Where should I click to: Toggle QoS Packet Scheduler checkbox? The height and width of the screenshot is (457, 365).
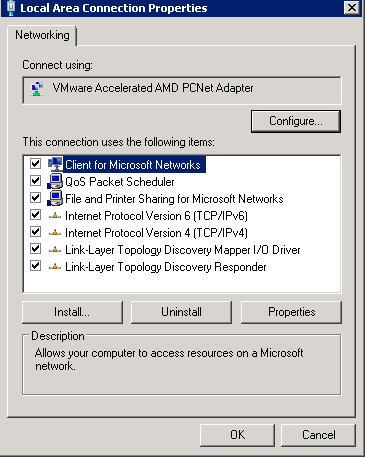coord(35,181)
